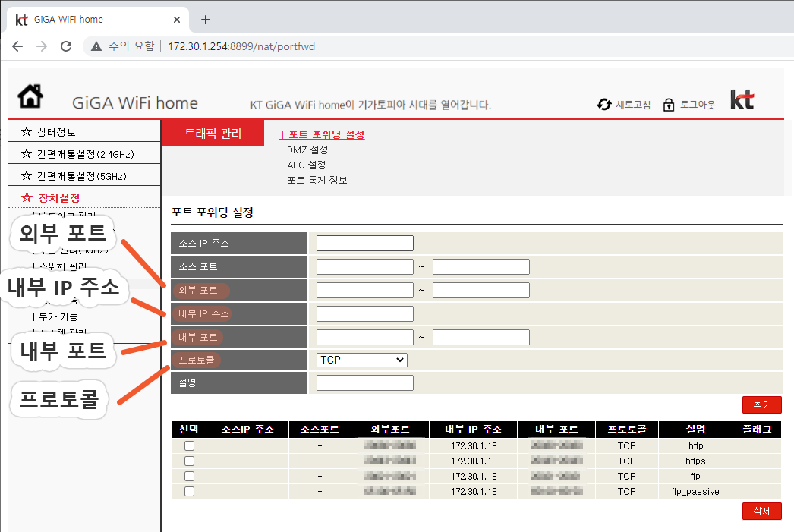
Task: Open a new browser tab with plus icon
Action: (206, 20)
